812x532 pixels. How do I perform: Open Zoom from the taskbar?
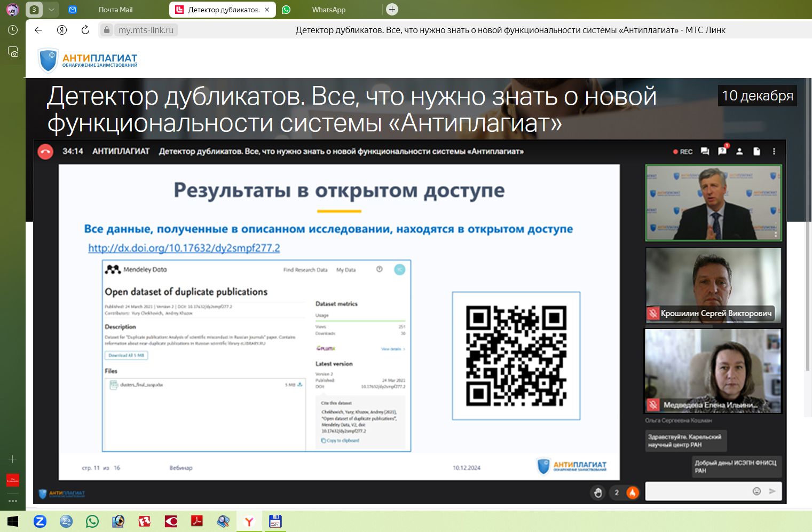40,521
